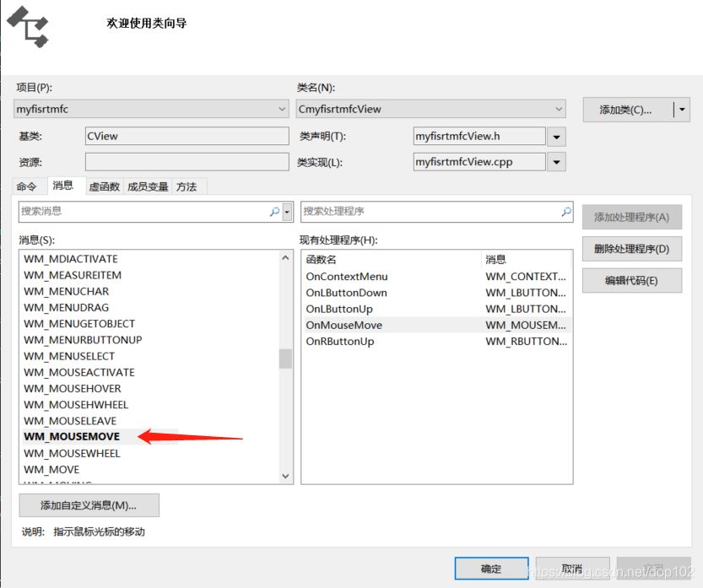This screenshot has width=703, height=588.
Task: Click the 添加类(C)... button
Action: tap(628, 110)
